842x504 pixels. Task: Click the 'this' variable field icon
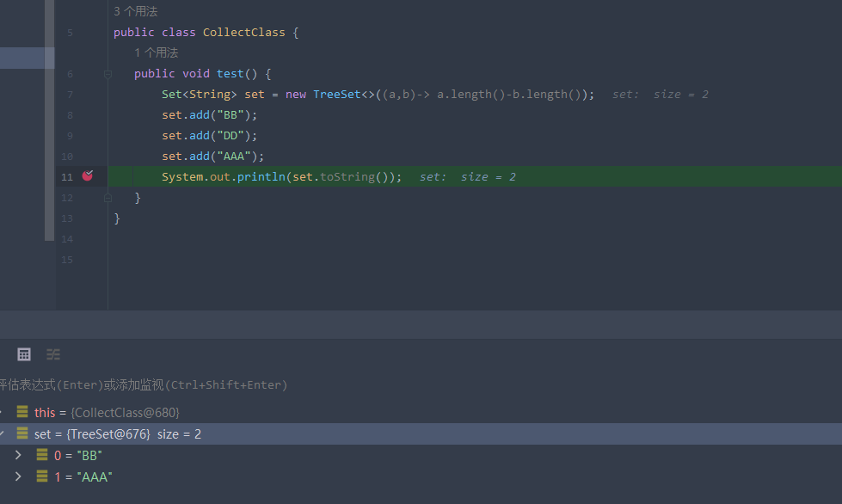[22, 413]
